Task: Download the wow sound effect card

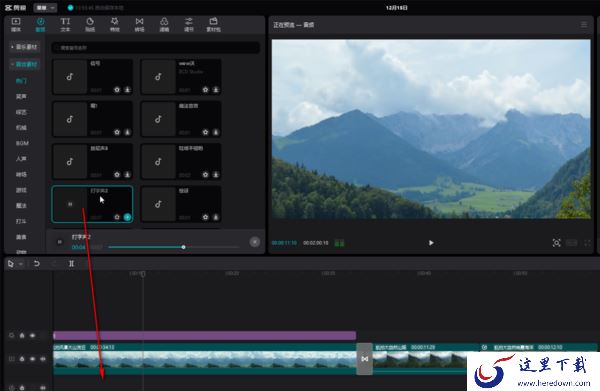Action: 216,90
